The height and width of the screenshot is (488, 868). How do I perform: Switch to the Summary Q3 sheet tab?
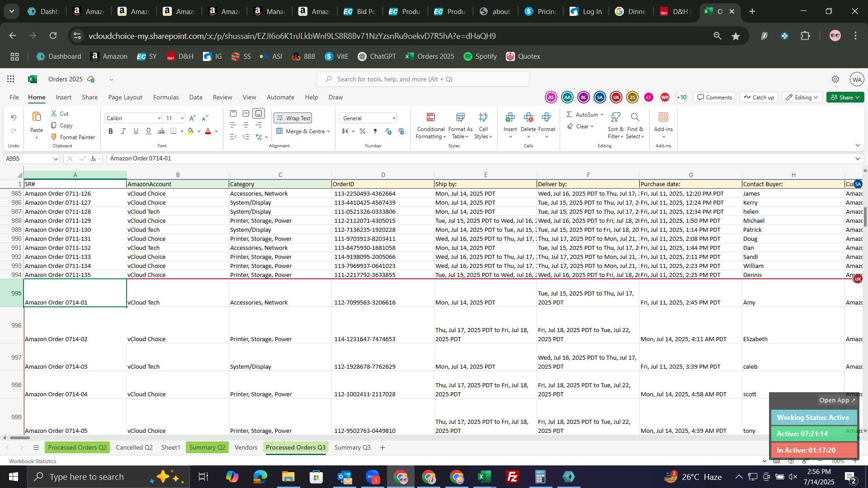coord(352,447)
